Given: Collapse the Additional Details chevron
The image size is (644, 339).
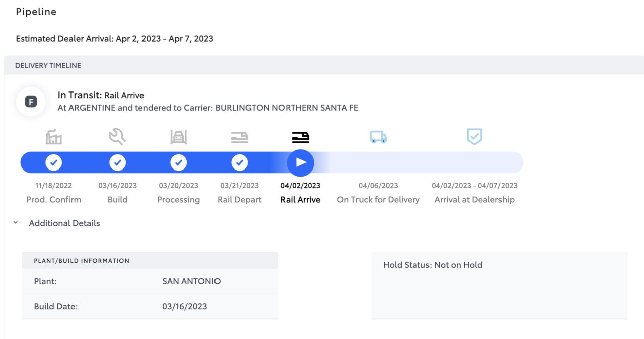Looking at the screenshot, I should [x=16, y=223].
